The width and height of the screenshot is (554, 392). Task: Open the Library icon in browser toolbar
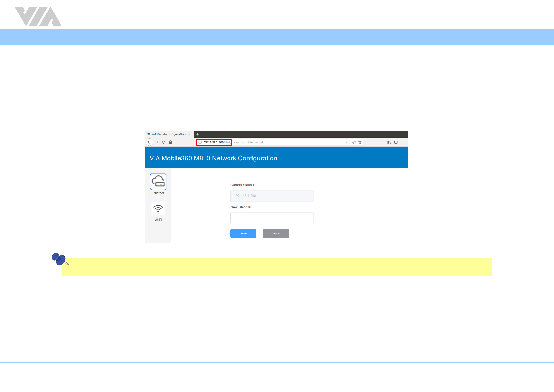point(389,142)
